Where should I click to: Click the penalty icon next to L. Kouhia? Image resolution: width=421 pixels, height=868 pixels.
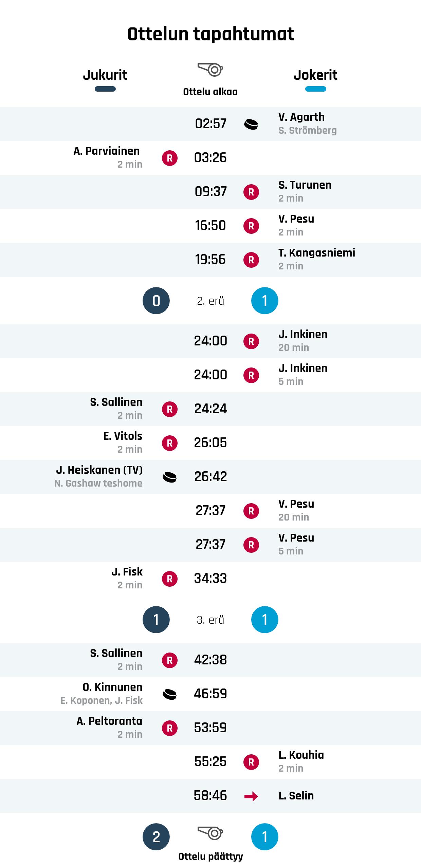coord(251,762)
